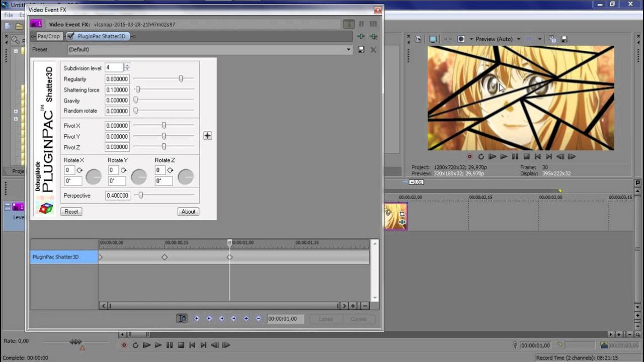The width and height of the screenshot is (644, 362).
Task: Open the About button of PluginPac
Action: pyautogui.click(x=188, y=212)
